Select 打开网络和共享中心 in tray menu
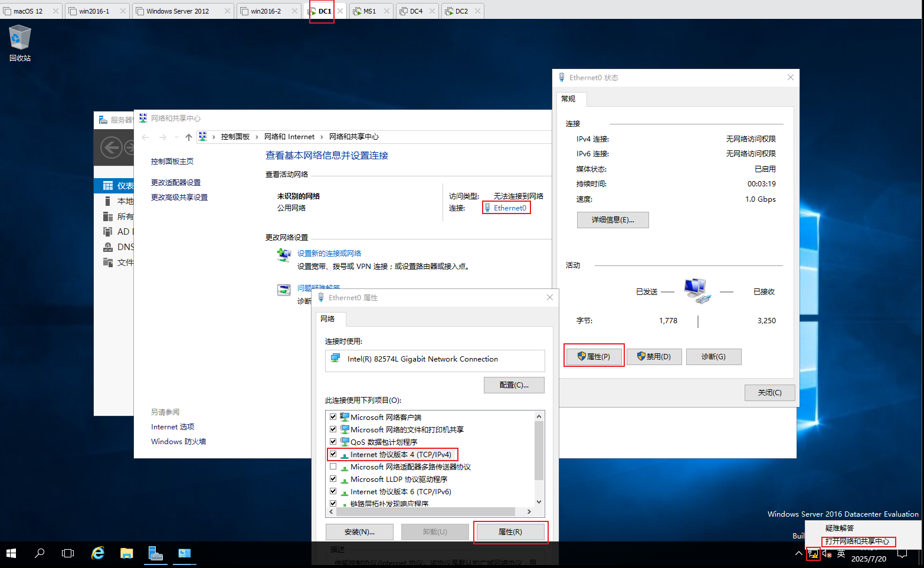Screen dimensions: 924x568 click(857, 541)
